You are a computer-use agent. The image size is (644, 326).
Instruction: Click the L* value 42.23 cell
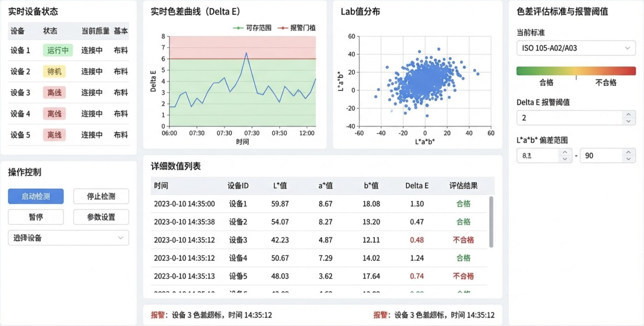[x=280, y=240]
